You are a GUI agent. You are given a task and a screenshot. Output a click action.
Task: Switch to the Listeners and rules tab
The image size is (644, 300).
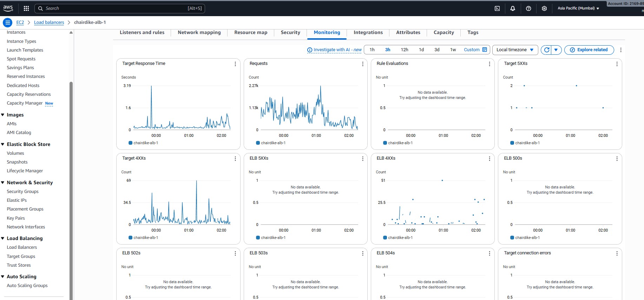click(142, 33)
